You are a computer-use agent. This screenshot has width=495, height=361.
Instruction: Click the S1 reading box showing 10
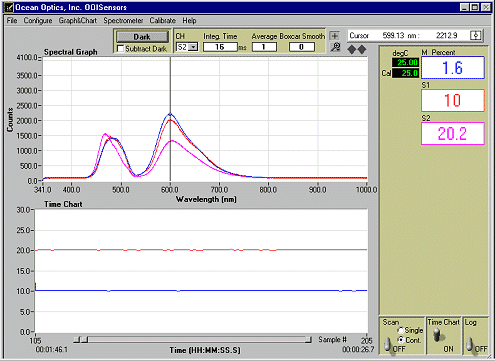click(x=453, y=100)
